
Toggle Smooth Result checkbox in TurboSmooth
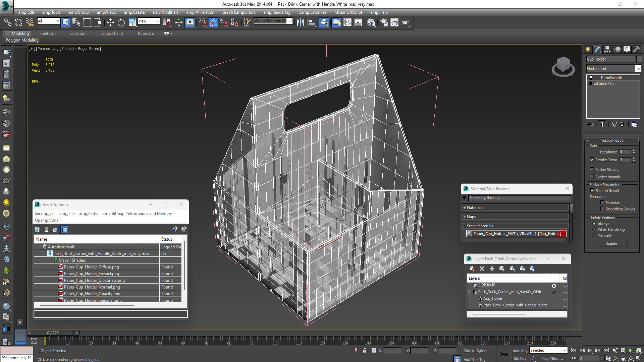click(592, 190)
